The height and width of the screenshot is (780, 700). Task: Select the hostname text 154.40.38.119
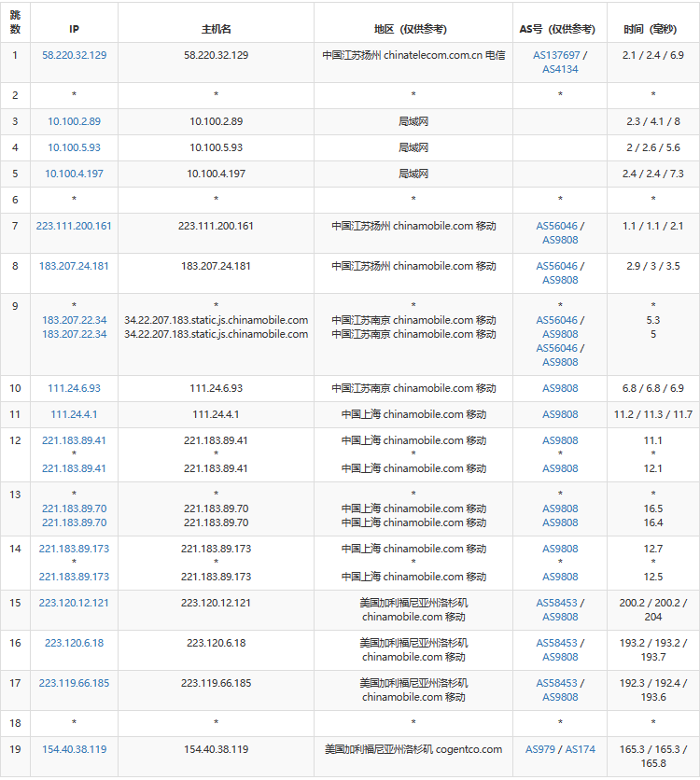216,749
